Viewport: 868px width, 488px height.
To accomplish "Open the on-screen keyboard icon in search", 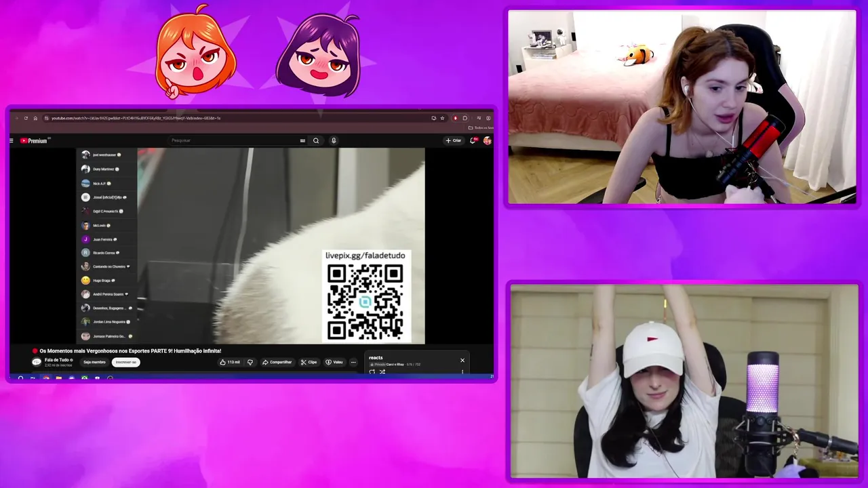I will pyautogui.click(x=302, y=140).
